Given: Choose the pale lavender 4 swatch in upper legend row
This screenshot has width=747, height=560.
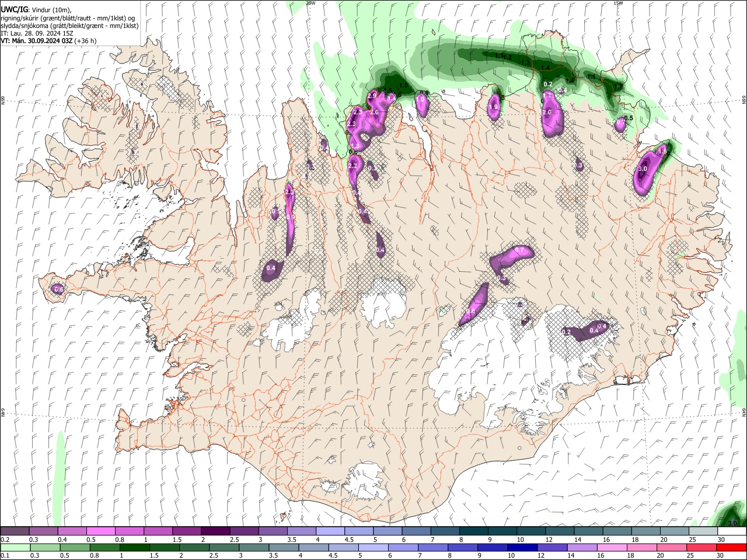Looking at the screenshot, I should [x=330, y=531].
